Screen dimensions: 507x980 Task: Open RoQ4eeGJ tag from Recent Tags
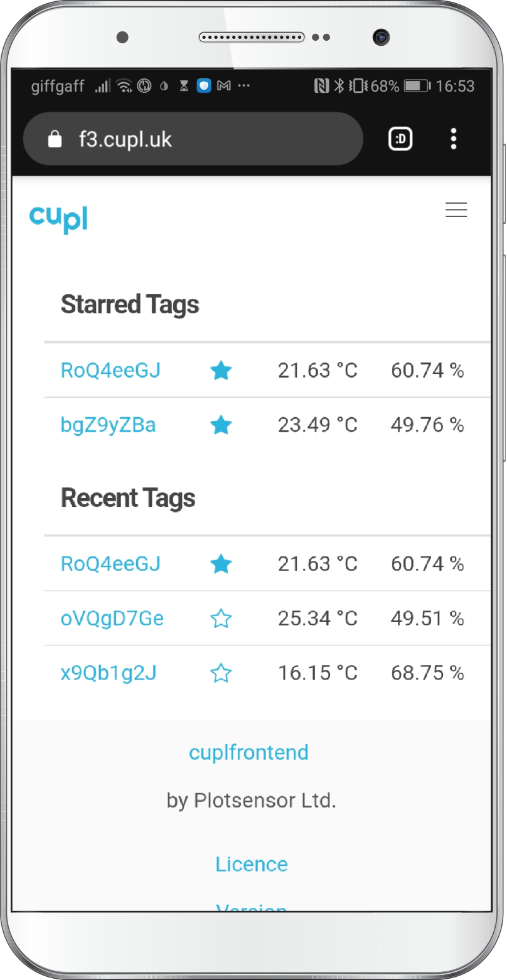click(x=110, y=564)
